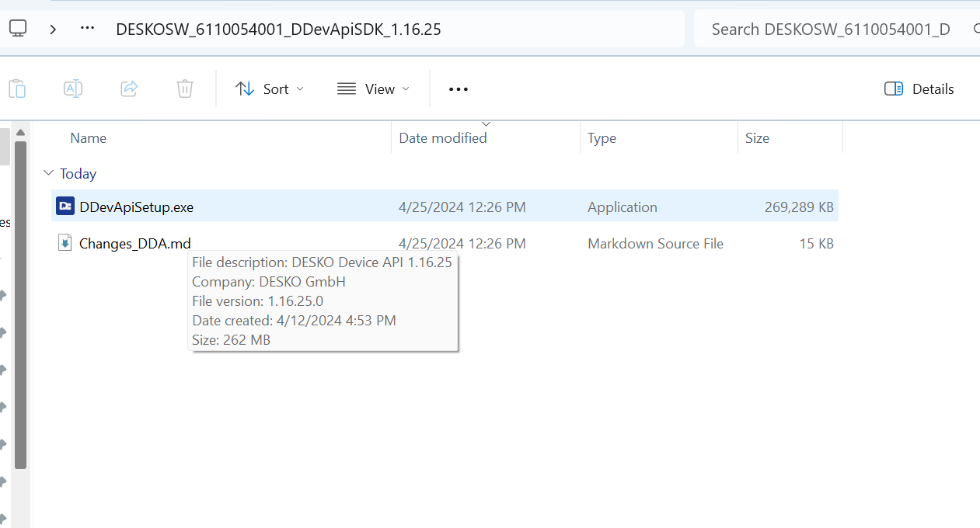Click the Changes_DDA.md file icon
The width and height of the screenshot is (980, 528).
pos(65,243)
